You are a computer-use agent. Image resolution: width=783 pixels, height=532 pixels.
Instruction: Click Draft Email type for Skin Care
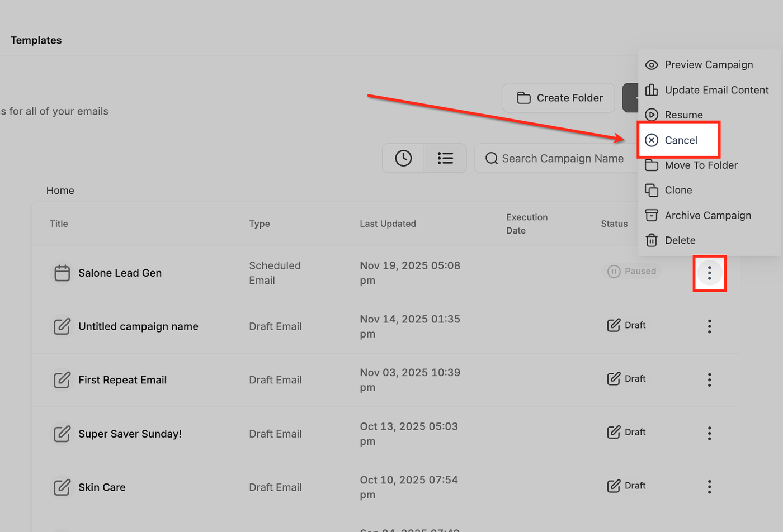[275, 487]
